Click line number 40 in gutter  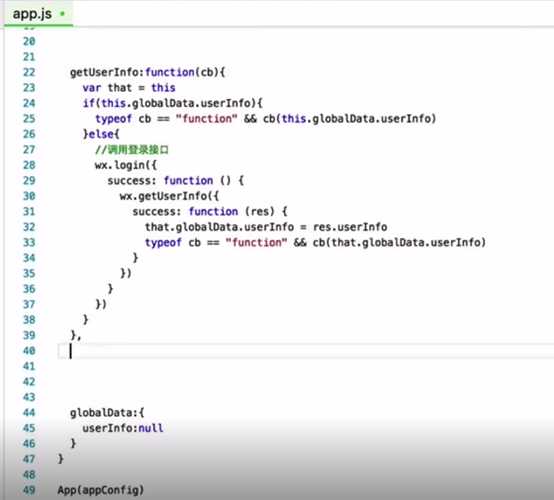tap(29, 351)
